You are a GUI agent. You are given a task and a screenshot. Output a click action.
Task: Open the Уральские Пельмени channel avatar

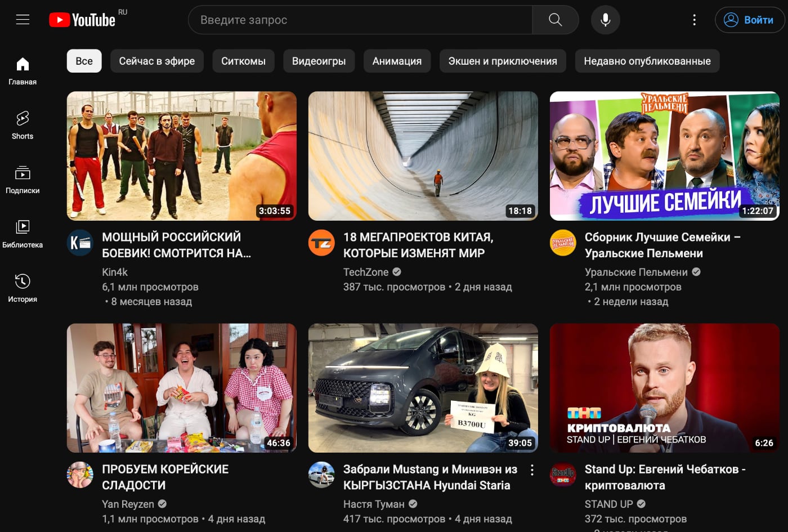(563, 243)
